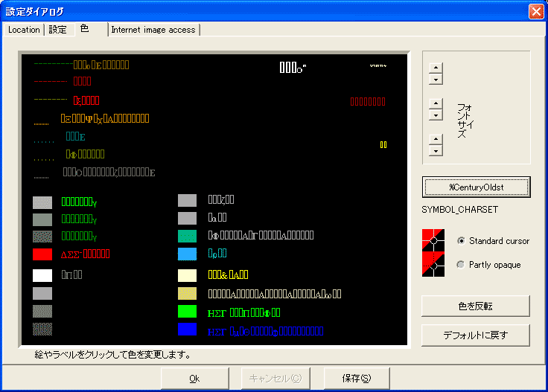The image size is (548, 392).
Task: Choose the light blue color swatch
Action: (187, 254)
